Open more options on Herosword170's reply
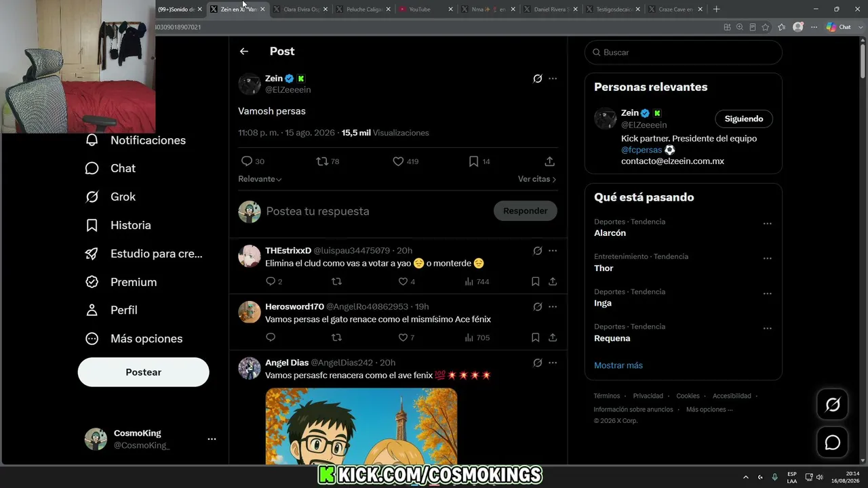Screen dimensions: 868x488 [x=553, y=306]
